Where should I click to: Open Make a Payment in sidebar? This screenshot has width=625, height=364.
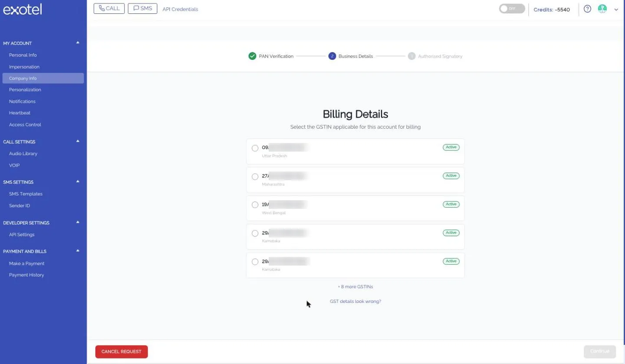(26, 263)
